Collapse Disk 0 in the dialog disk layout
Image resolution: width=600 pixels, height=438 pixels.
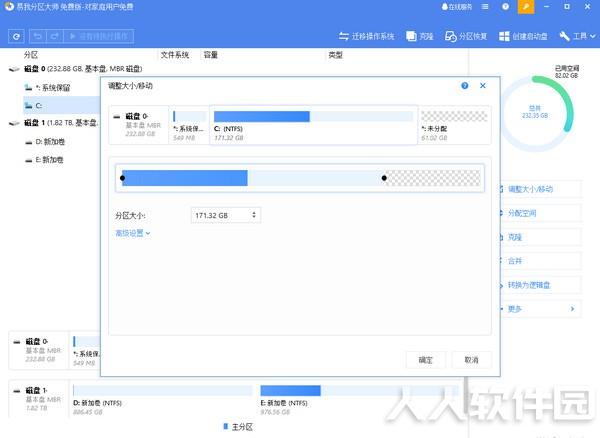click(x=117, y=116)
